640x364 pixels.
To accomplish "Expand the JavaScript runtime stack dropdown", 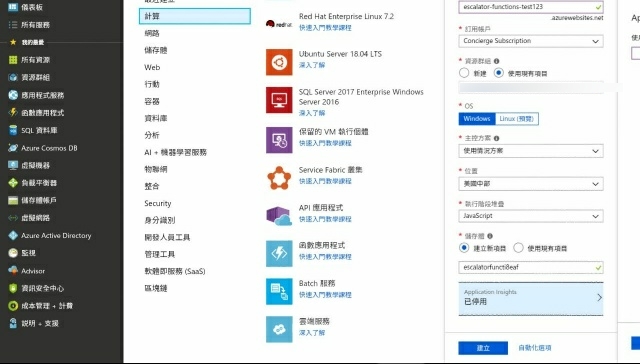I will (x=531, y=216).
